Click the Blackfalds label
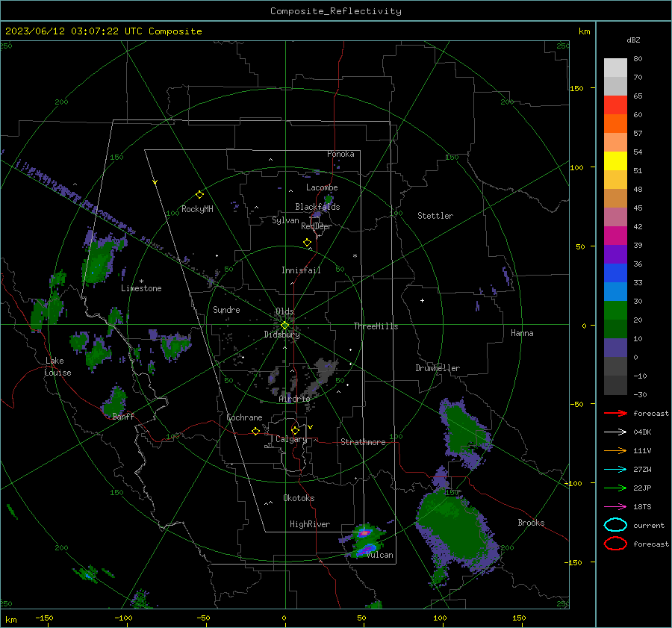 tap(317, 207)
